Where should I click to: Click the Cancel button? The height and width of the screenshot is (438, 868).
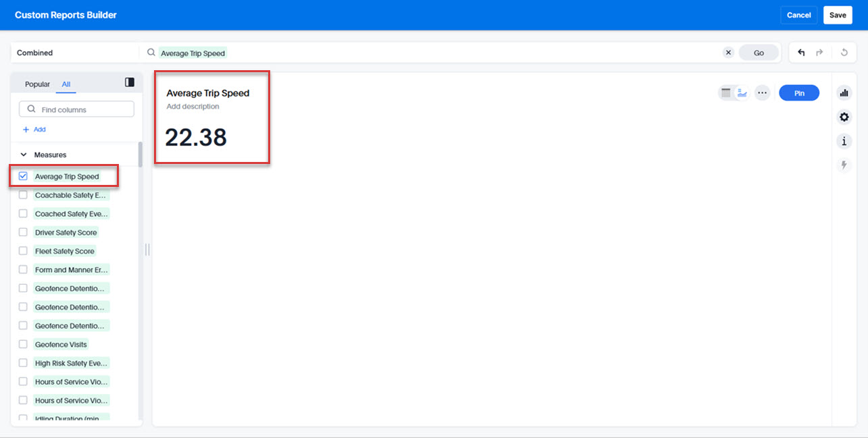tap(799, 15)
